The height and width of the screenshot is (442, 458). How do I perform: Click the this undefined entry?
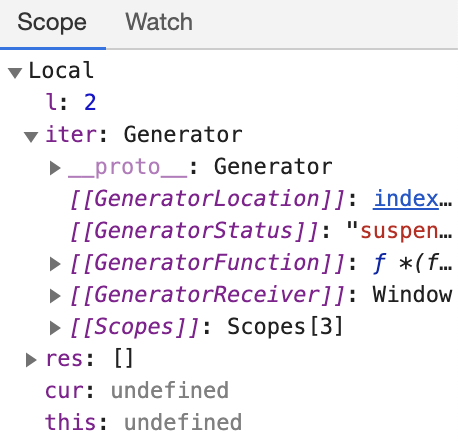[143, 422]
